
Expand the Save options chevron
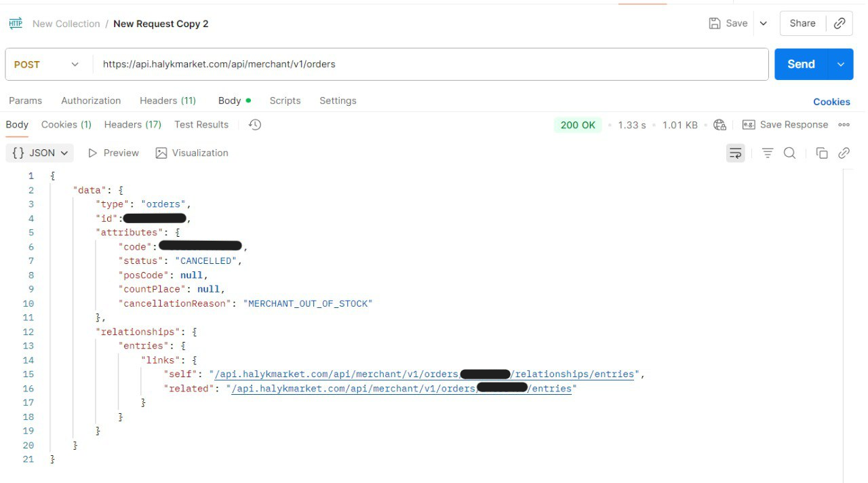click(x=764, y=23)
